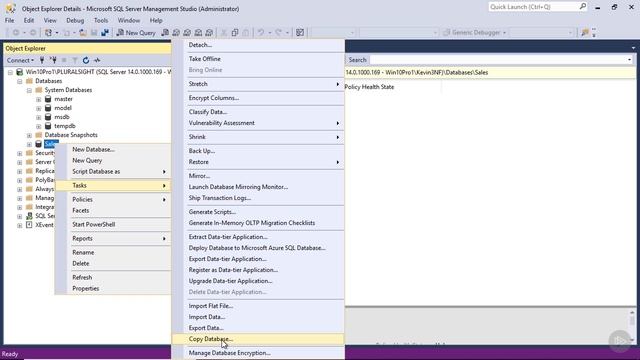The image size is (640, 360).
Task: Choose Extract Data-tier Application... entry
Action: (x=258, y=237)
